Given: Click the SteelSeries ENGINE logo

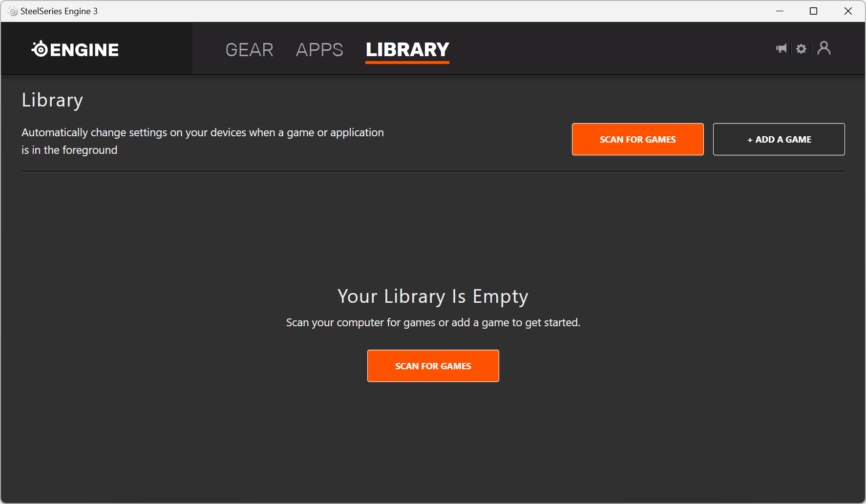Looking at the screenshot, I should (75, 49).
